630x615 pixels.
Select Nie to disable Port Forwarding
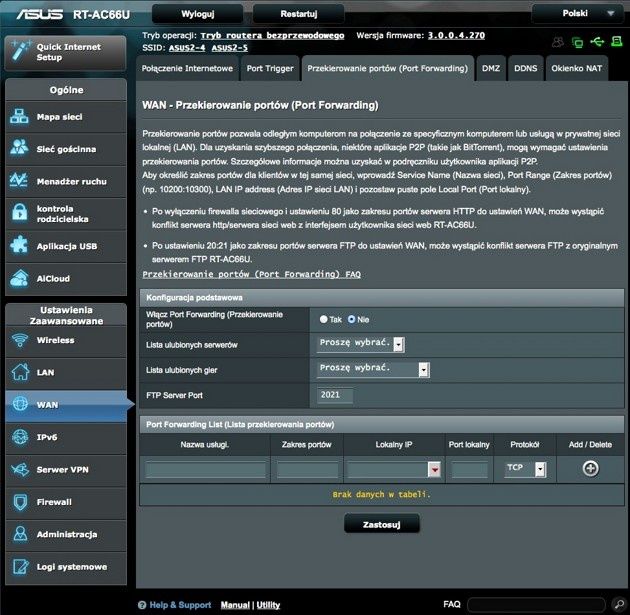pyautogui.click(x=352, y=319)
